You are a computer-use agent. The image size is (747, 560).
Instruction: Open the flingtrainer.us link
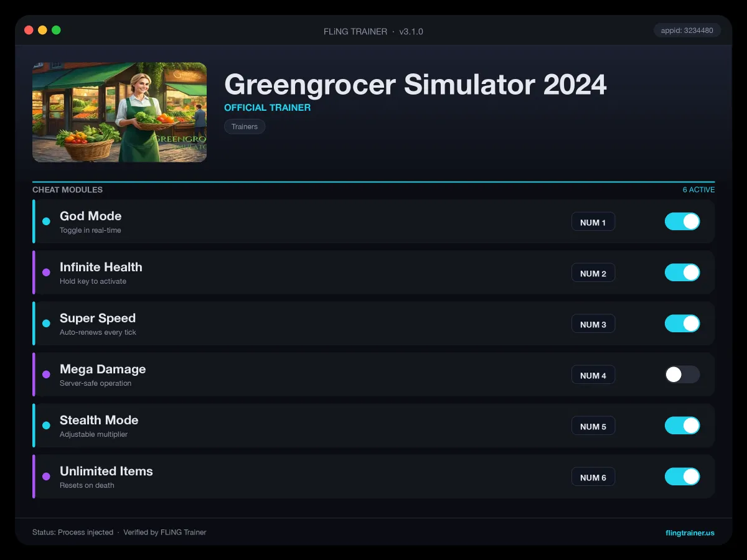(x=690, y=533)
